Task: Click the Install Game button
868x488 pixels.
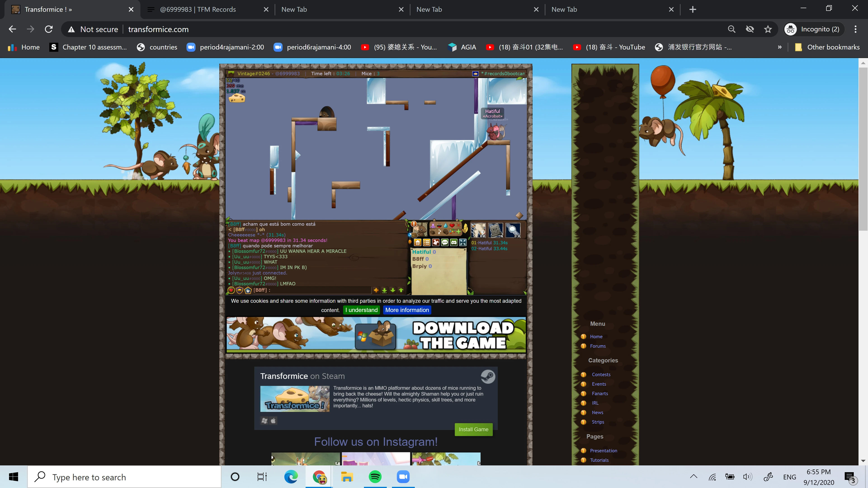Action: [473, 429]
